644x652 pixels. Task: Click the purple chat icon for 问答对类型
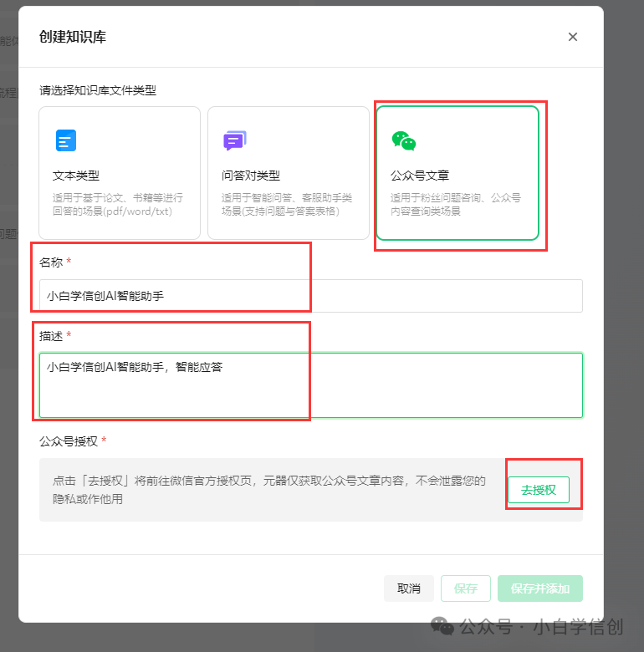coord(235,140)
